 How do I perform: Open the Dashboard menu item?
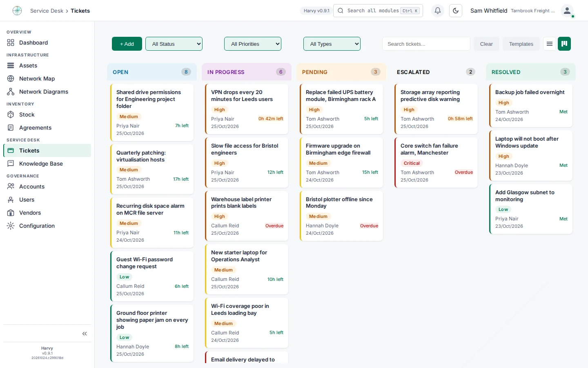pyautogui.click(x=47, y=43)
